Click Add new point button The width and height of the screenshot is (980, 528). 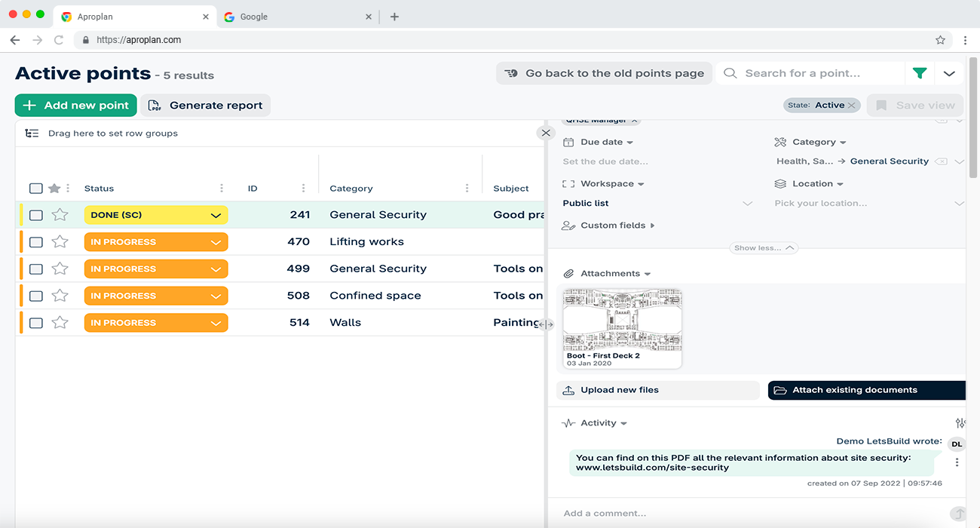[76, 106]
